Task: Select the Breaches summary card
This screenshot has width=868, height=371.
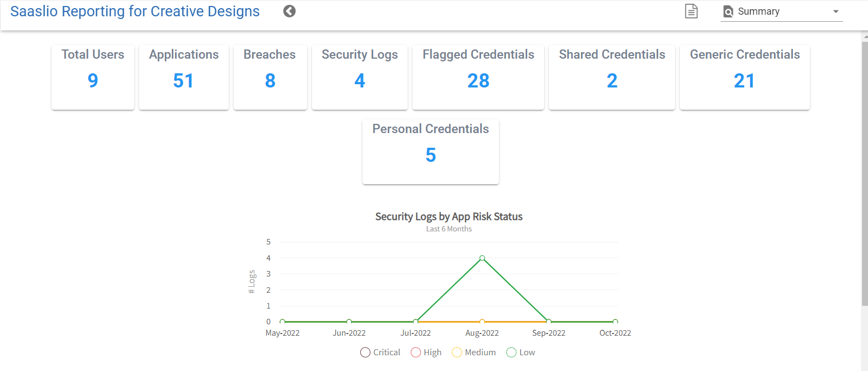Action: click(x=270, y=77)
